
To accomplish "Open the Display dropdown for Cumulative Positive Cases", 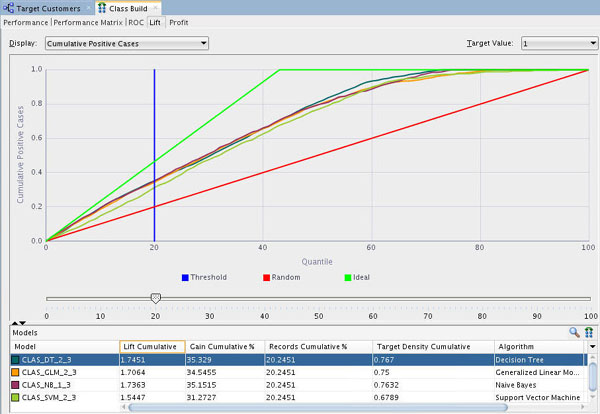I will pos(127,43).
